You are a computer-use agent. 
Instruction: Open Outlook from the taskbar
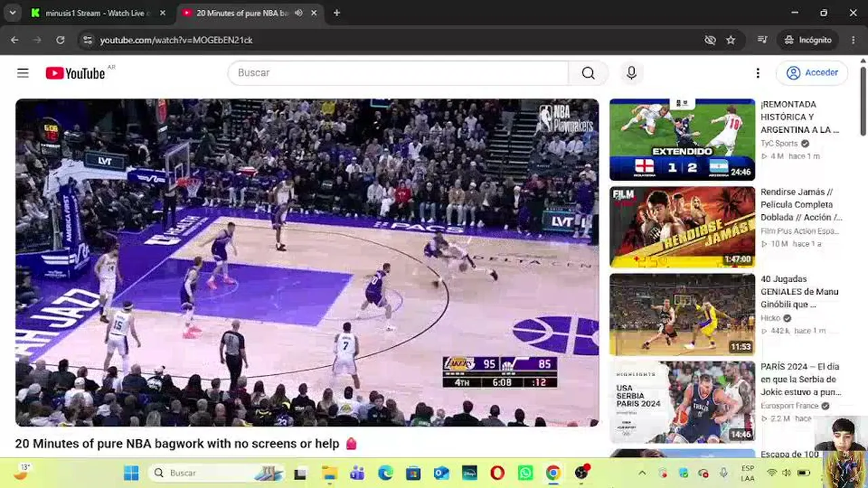pyautogui.click(x=441, y=473)
